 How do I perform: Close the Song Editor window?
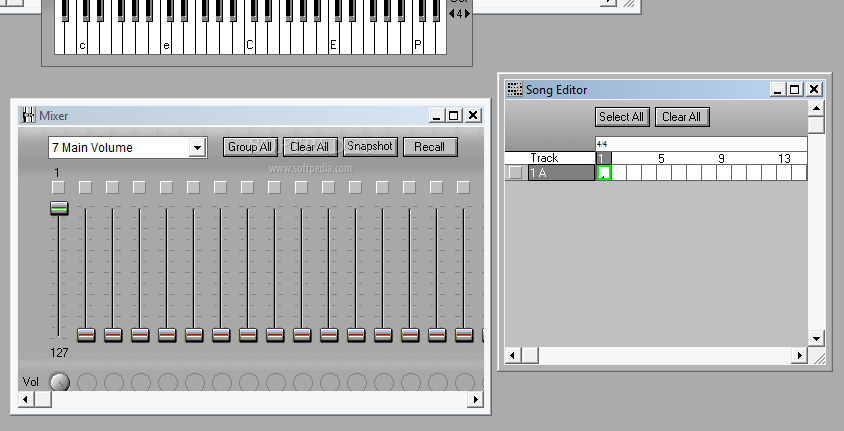pyautogui.click(x=814, y=89)
